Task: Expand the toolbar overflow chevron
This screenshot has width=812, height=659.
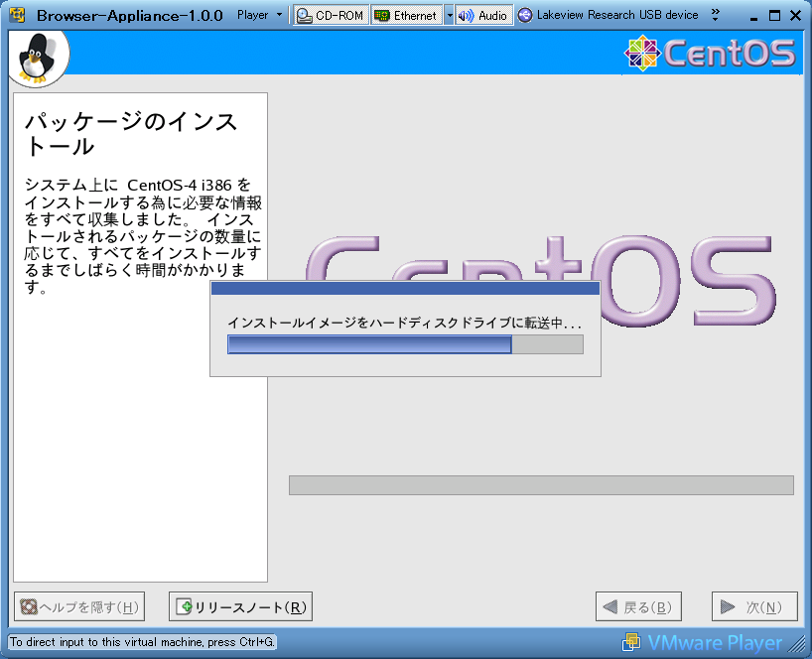Action: (715, 15)
